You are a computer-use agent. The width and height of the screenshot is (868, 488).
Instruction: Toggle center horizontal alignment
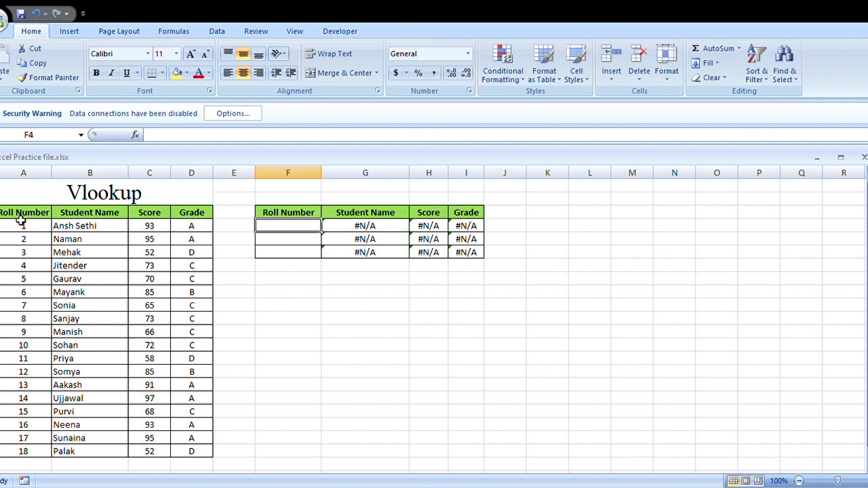tap(243, 73)
